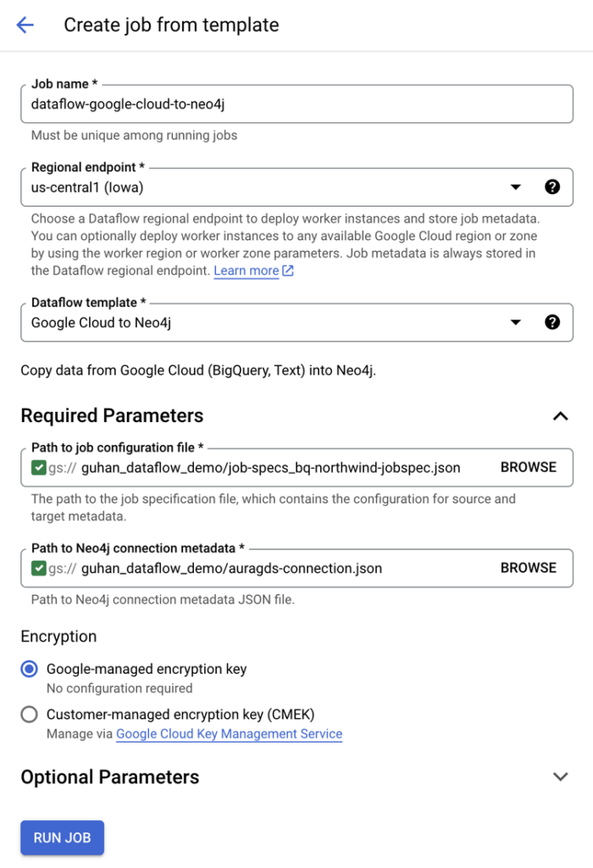Click external link icon beside Learn more
Image resolution: width=593 pixels, height=868 pixels.
(289, 271)
